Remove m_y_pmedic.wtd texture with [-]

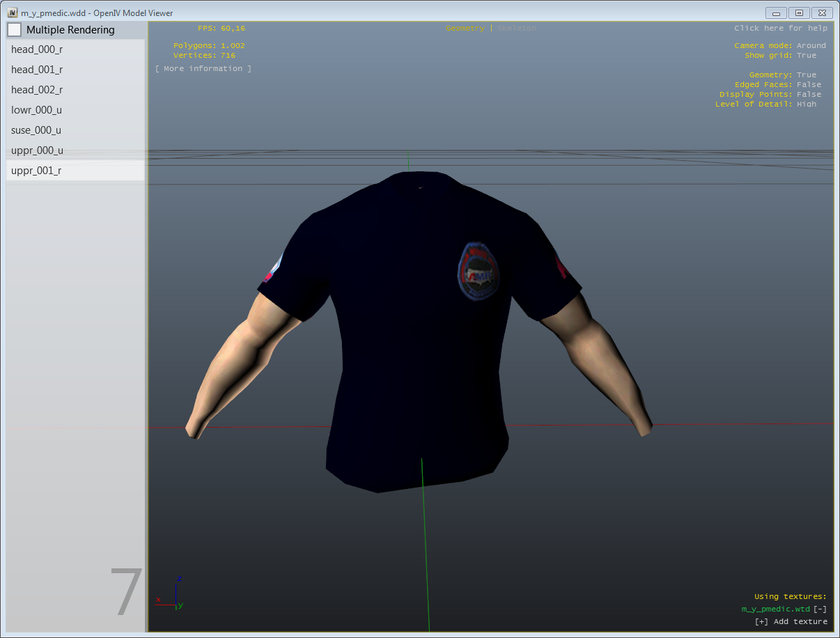(x=820, y=609)
